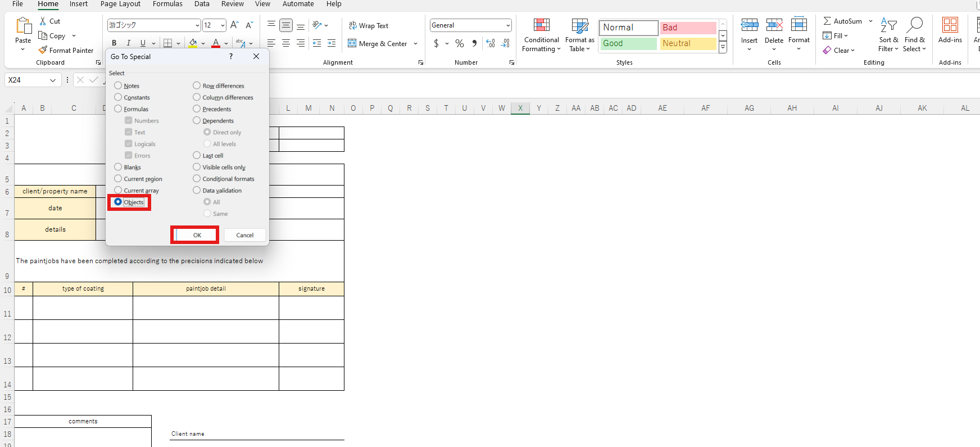Expand the Name Box dropdown arrow
Screen dimensions: 980x447
(x=53, y=80)
